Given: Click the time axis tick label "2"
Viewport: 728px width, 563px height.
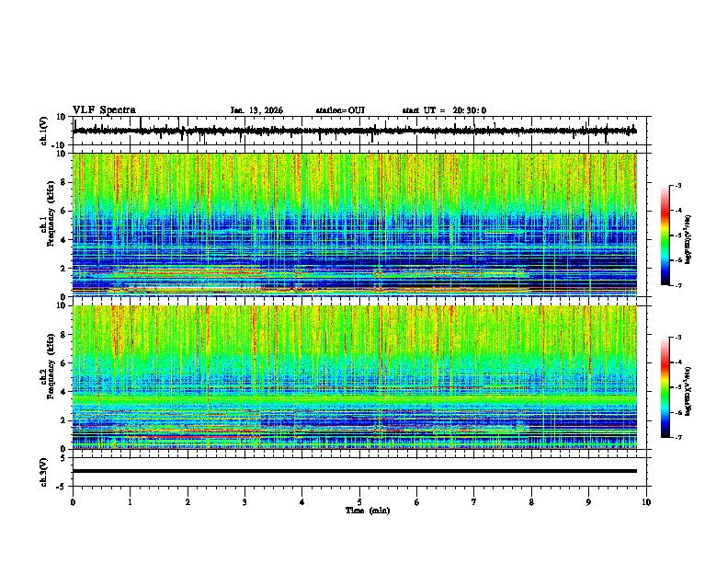Looking at the screenshot, I should pos(188,502).
